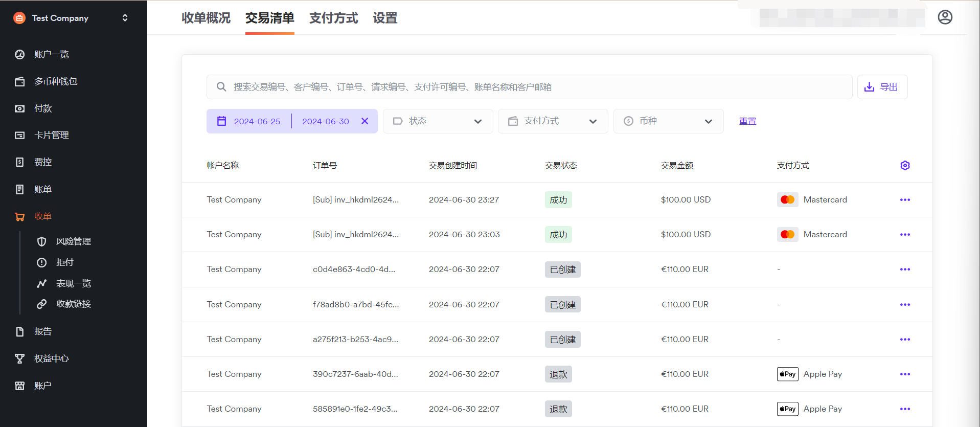Open 多币种钱包 in the sidebar
The height and width of the screenshot is (427, 980).
(55, 81)
